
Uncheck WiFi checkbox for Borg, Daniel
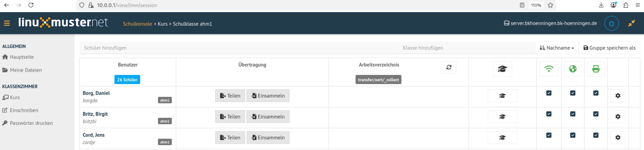(549, 93)
